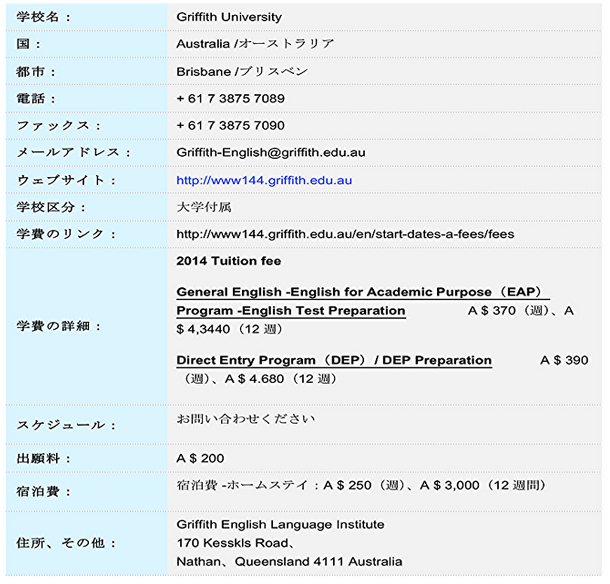Click the 電話 row label
This screenshot has height=584, width=610.
[36, 99]
